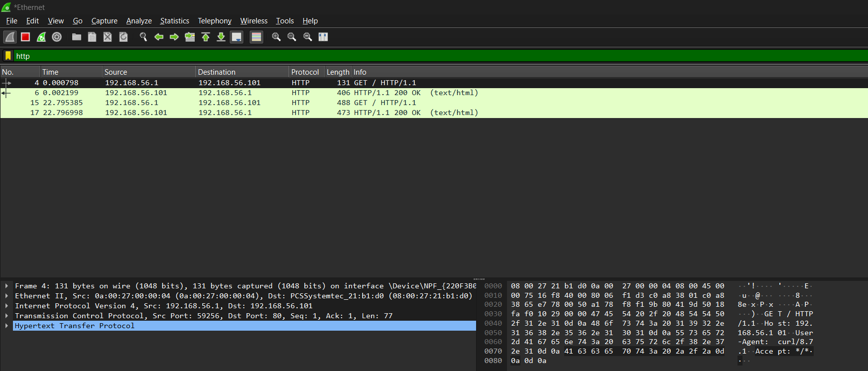Click hex offset 0080 in bytes pane
The width and height of the screenshot is (868, 371).
point(493,361)
